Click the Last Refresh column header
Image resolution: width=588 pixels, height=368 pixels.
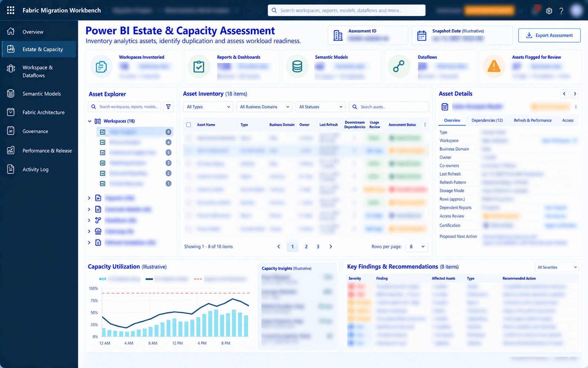coord(328,125)
